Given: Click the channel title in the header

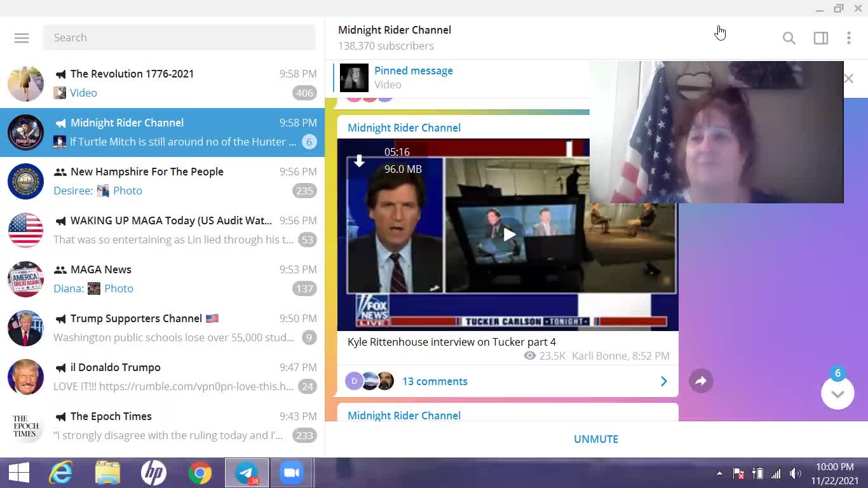Looking at the screenshot, I should click(395, 30).
